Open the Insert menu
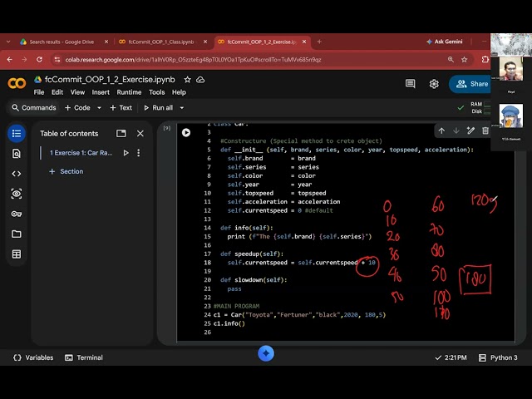This screenshot has width=532, height=399. tap(101, 92)
